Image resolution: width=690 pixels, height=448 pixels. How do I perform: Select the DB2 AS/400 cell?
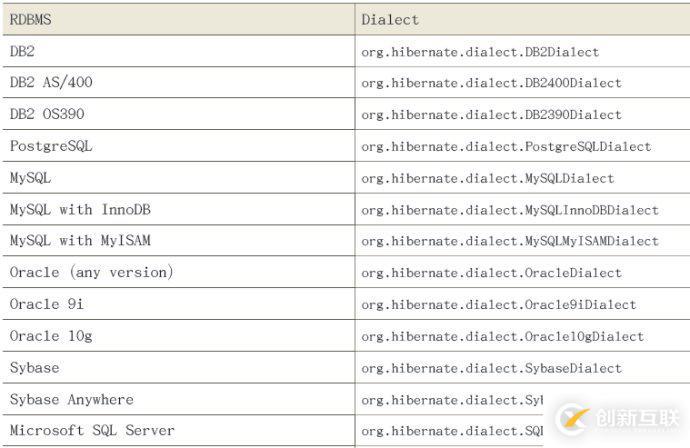[51, 82]
